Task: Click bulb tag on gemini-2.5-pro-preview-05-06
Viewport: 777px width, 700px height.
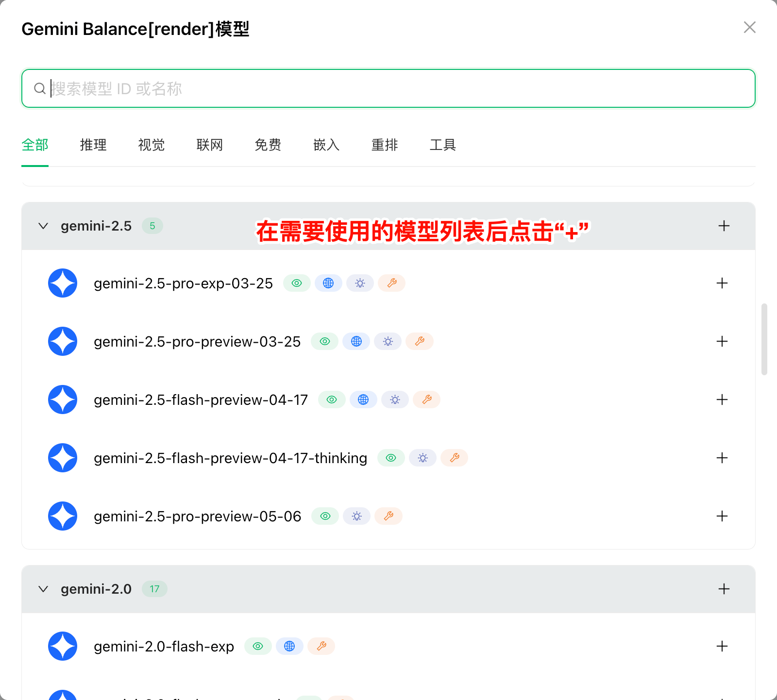Action: [357, 516]
